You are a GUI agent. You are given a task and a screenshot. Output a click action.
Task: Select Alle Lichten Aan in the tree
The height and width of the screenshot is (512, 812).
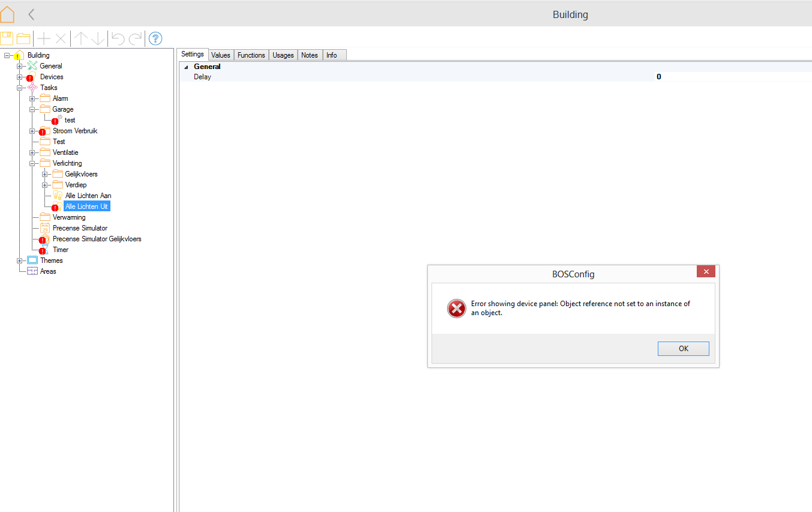coord(88,196)
